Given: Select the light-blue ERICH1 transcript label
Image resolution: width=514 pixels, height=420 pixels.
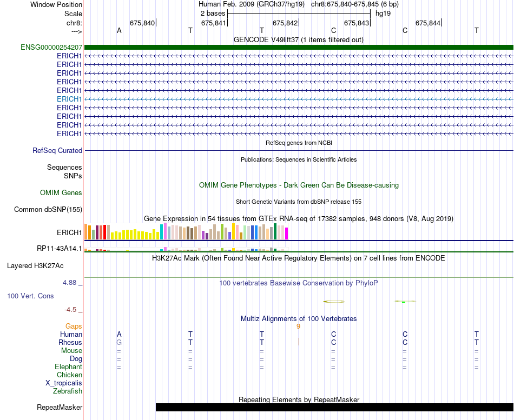Looking at the screenshot, I should [x=69, y=99].
